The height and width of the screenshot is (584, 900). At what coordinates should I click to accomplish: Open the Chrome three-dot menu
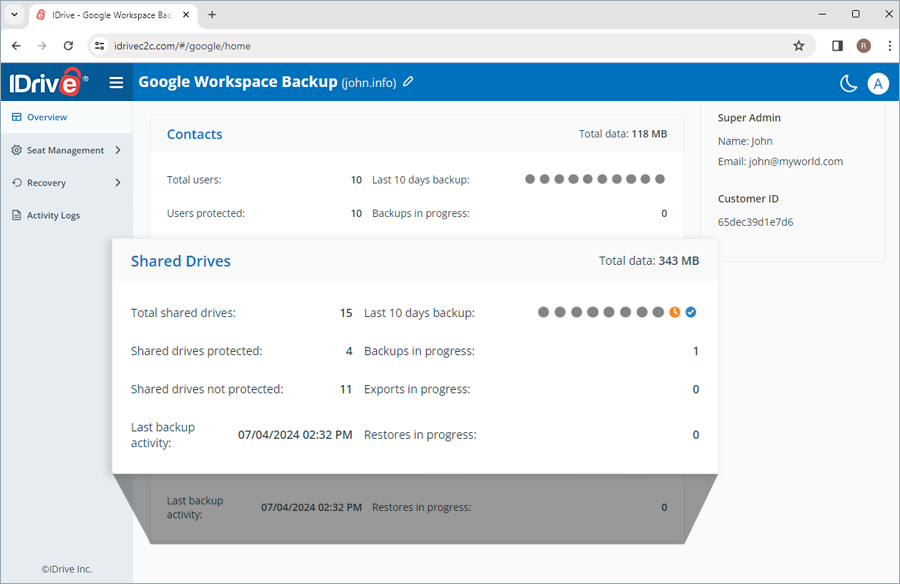[x=889, y=46]
